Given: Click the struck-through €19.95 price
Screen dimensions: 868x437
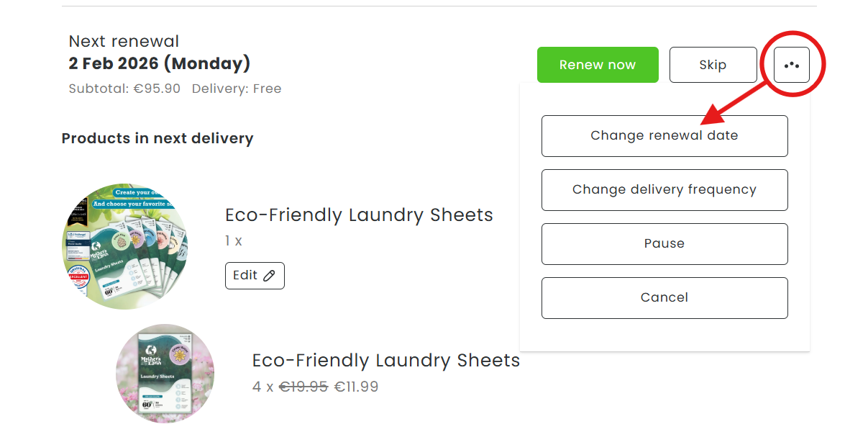Looking at the screenshot, I should pos(303,387).
